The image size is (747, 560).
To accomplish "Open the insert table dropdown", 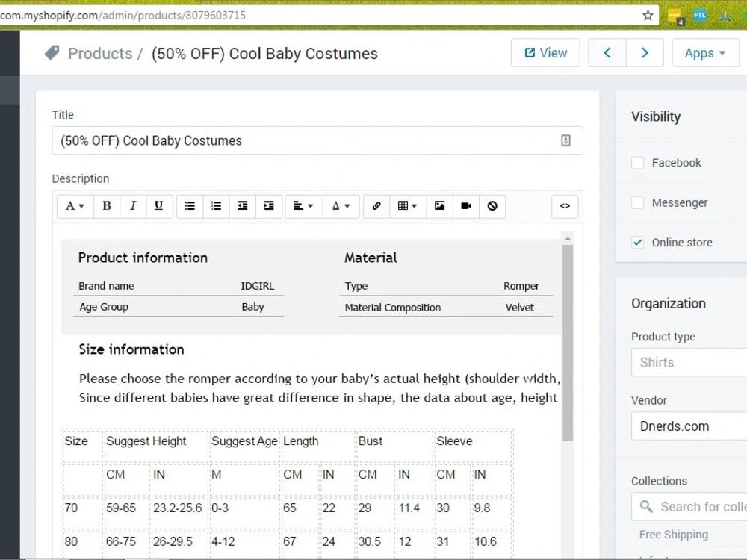I will (x=408, y=206).
